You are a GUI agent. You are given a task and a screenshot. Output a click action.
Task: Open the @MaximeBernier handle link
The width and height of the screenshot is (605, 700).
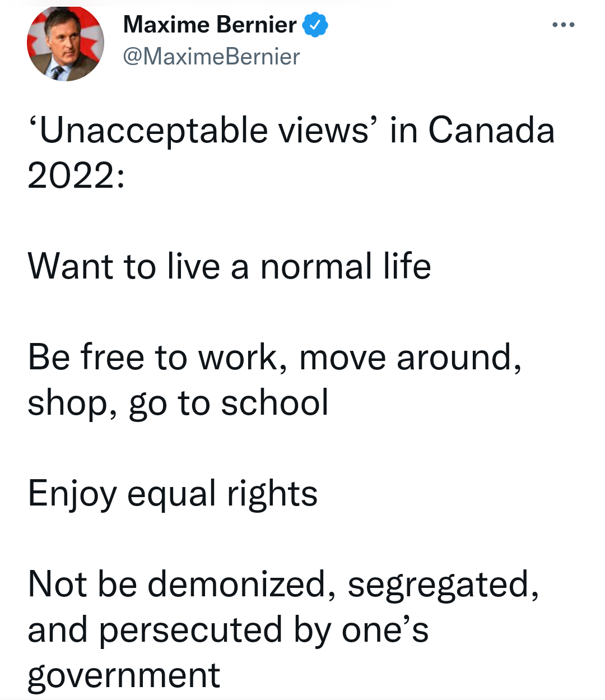211,57
